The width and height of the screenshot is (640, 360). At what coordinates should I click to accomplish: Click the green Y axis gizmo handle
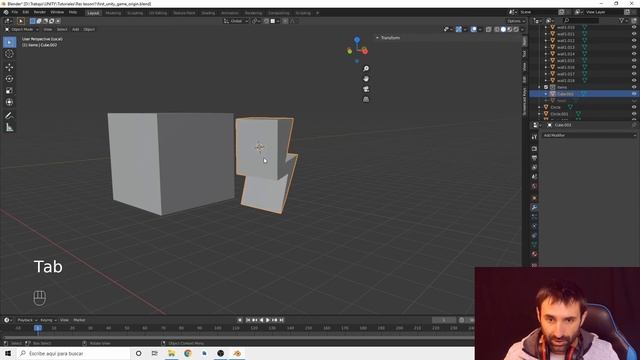349,51
